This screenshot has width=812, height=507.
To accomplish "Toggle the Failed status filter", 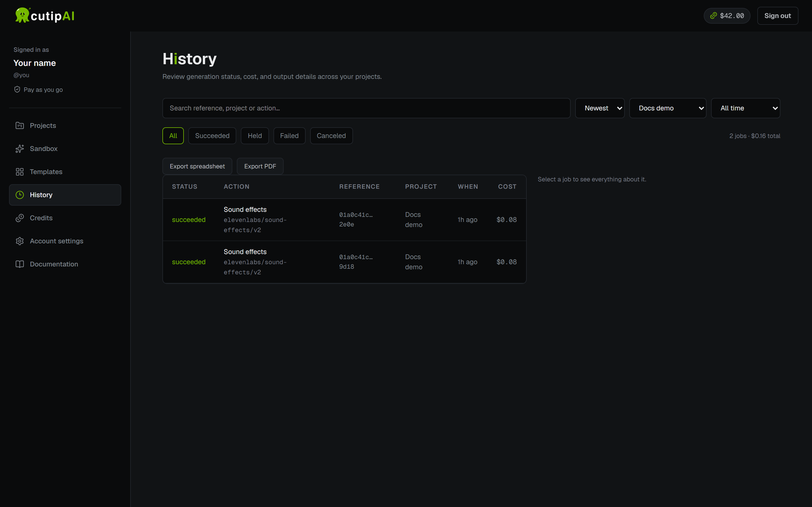I will click(x=289, y=136).
